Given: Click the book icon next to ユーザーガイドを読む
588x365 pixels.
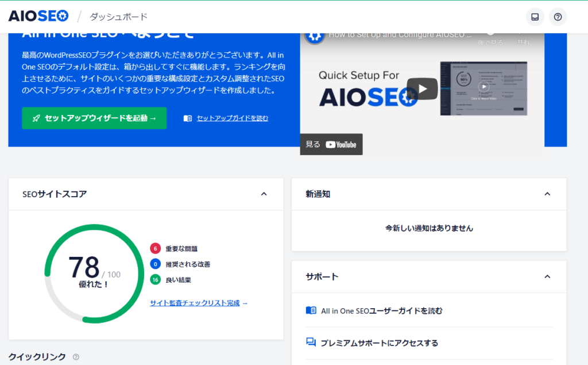Looking at the screenshot, I should (x=311, y=311).
